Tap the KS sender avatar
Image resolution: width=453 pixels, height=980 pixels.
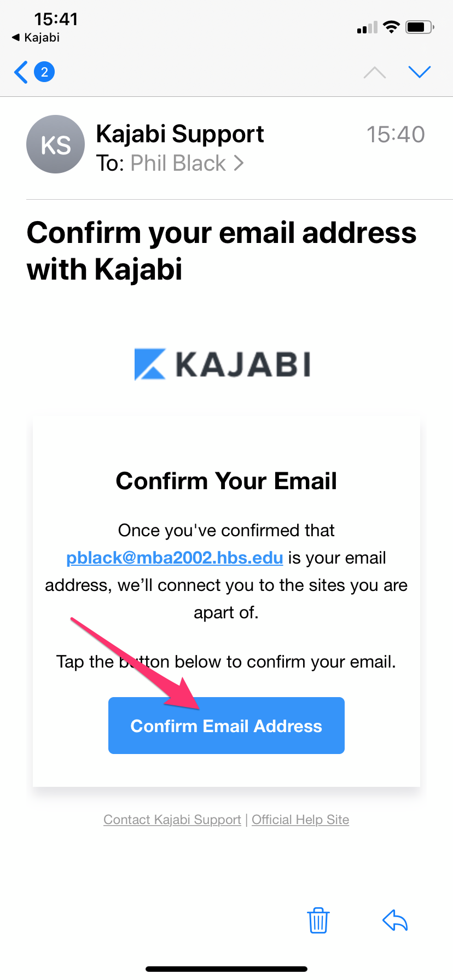pos(55,144)
